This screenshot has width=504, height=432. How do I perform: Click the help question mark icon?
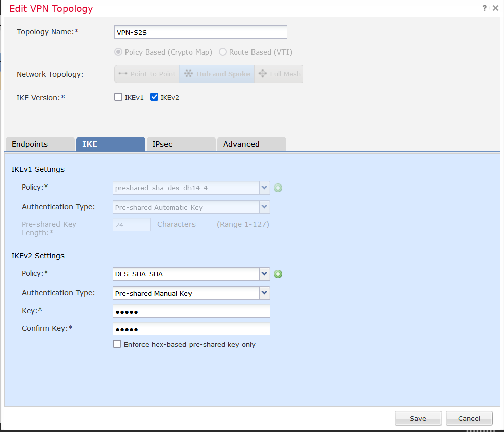[x=484, y=8]
